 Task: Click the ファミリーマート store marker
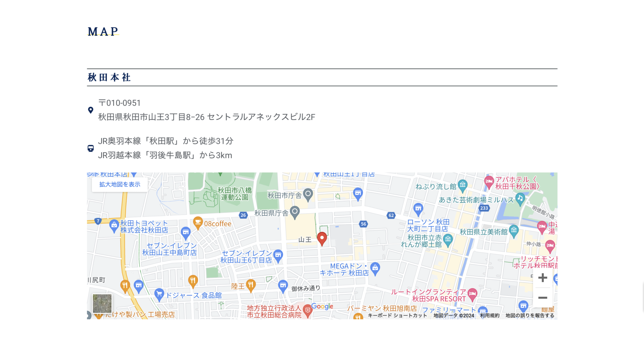482,312
